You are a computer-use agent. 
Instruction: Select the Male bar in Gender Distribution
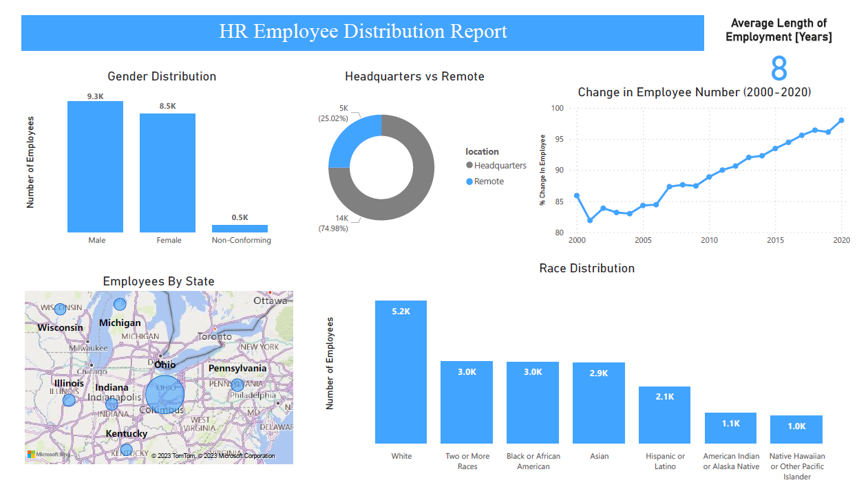click(95, 165)
